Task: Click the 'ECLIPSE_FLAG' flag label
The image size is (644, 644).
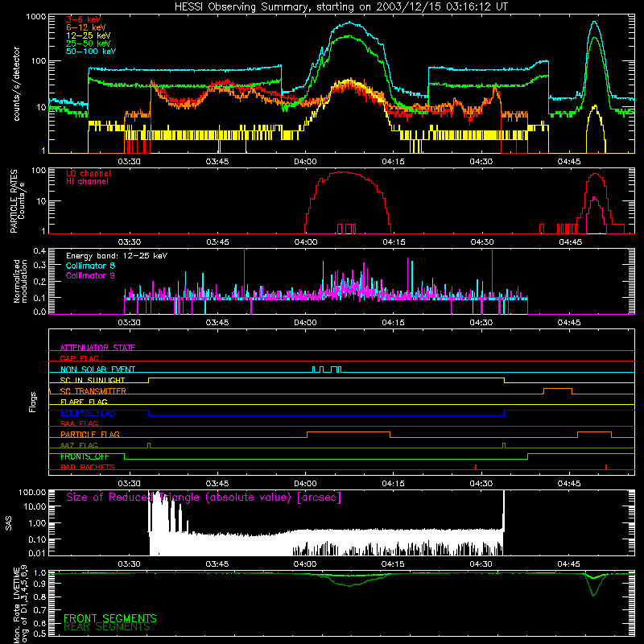Action: [88, 413]
